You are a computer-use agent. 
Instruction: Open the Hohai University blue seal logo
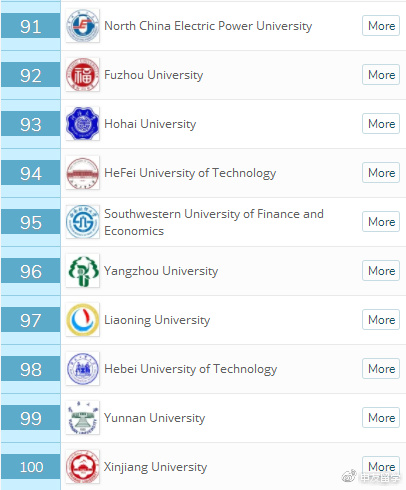[x=83, y=124]
